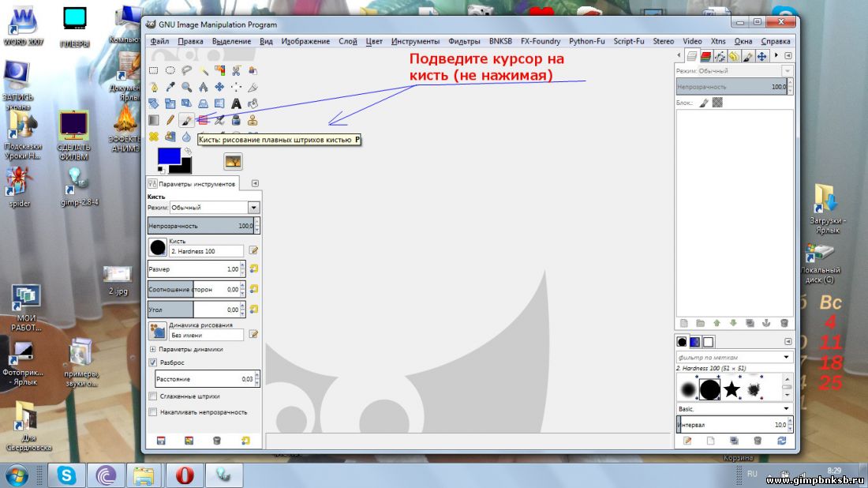Open the Файл menu

coord(159,41)
